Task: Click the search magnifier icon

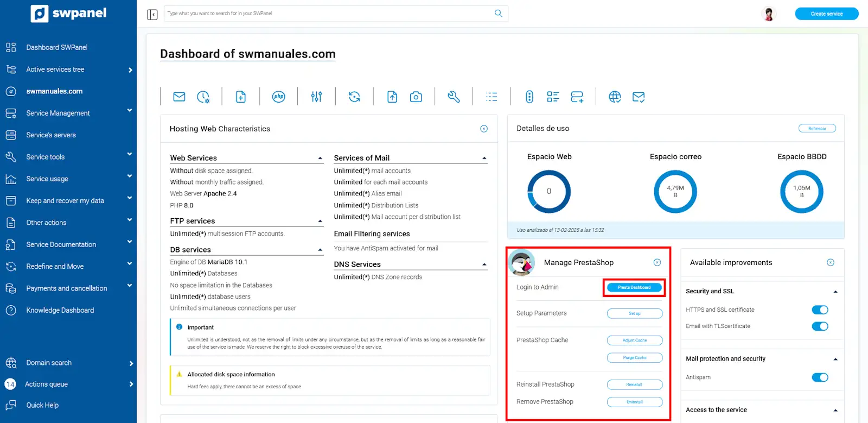Action: [x=499, y=13]
